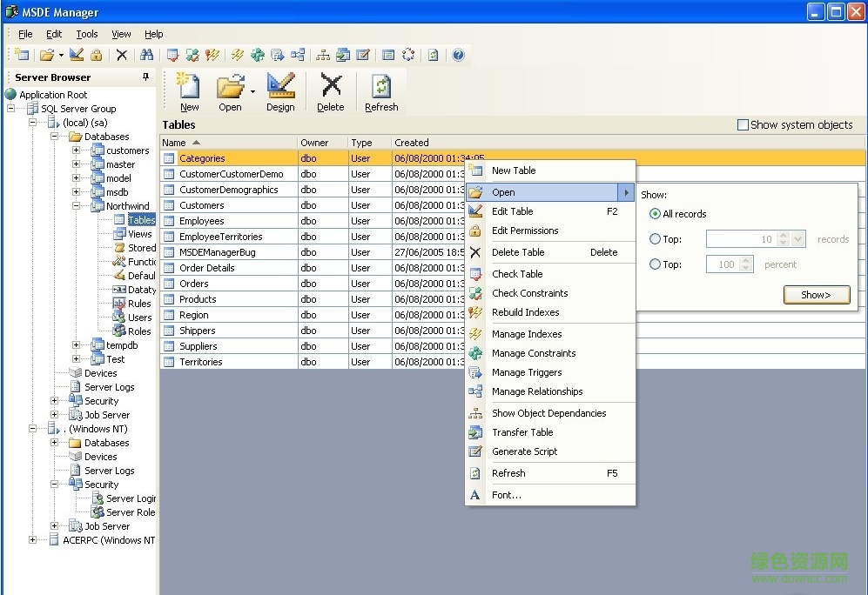Click the Refresh icon in the Tables toolbar

(x=380, y=87)
